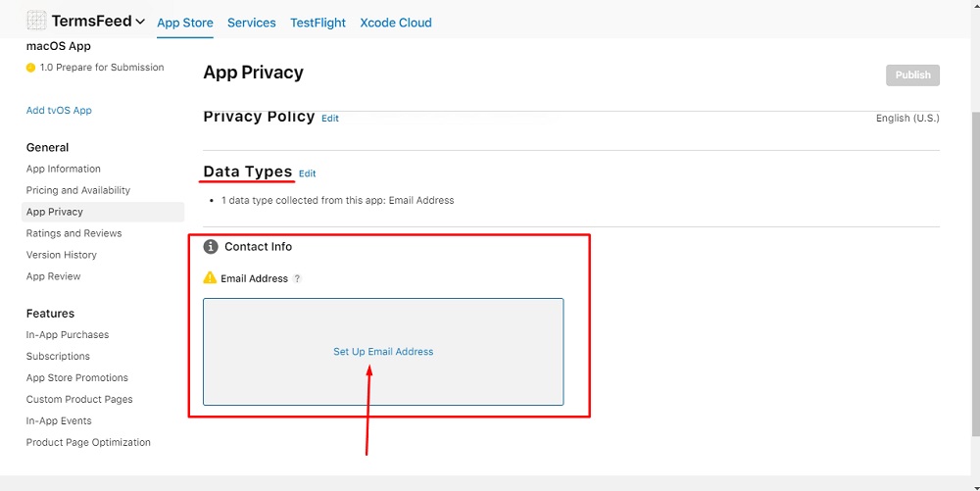Go to In-App Events

[59, 421]
